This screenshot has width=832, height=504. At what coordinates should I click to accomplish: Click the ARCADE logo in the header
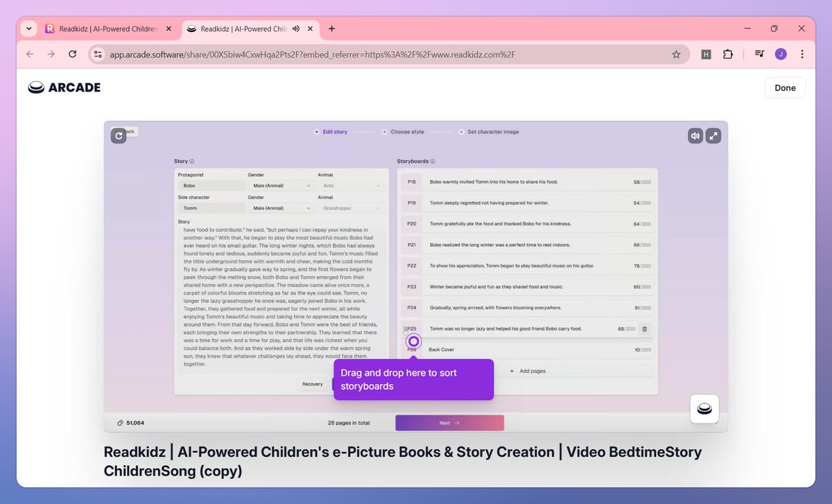pos(64,87)
